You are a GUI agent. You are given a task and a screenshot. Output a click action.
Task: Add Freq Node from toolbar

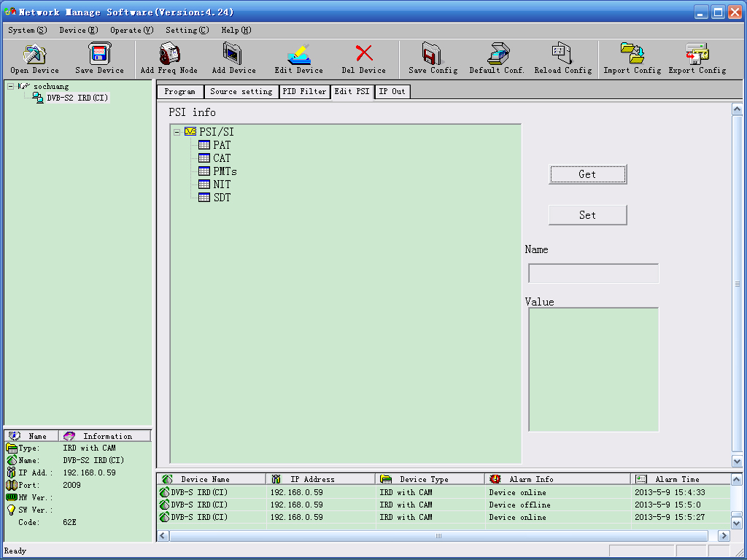tap(169, 53)
